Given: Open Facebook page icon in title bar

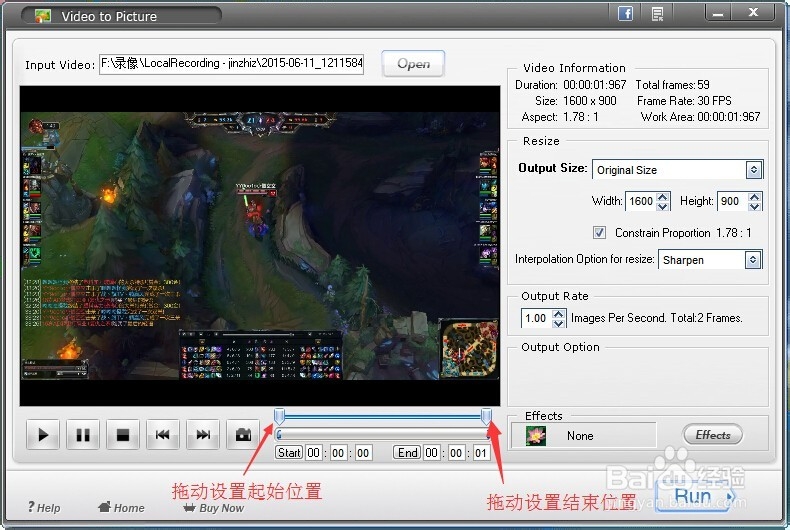Looking at the screenshot, I should pyautogui.click(x=625, y=13).
